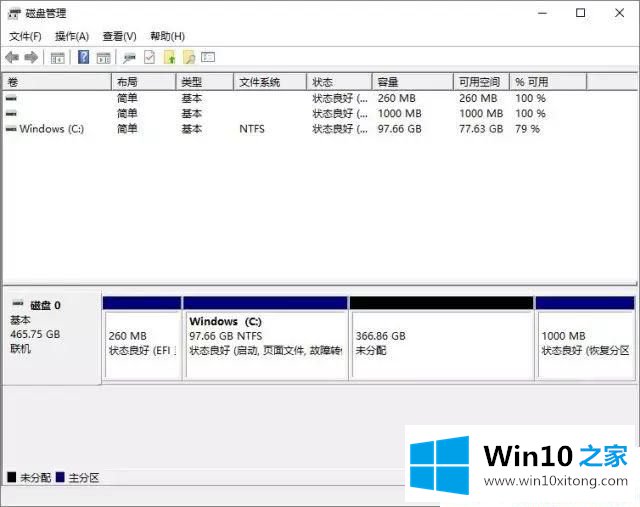Image resolution: width=640 pixels, height=507 pixels.
Task: Select the 366.86 GB 未分配 space block
Action: tap(442, 339)
